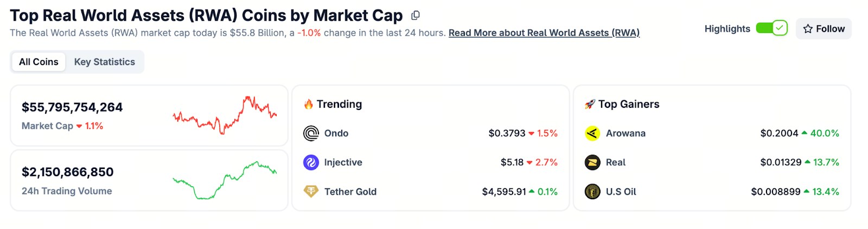Click the Arowana coin logo

(x=592, y=133)
